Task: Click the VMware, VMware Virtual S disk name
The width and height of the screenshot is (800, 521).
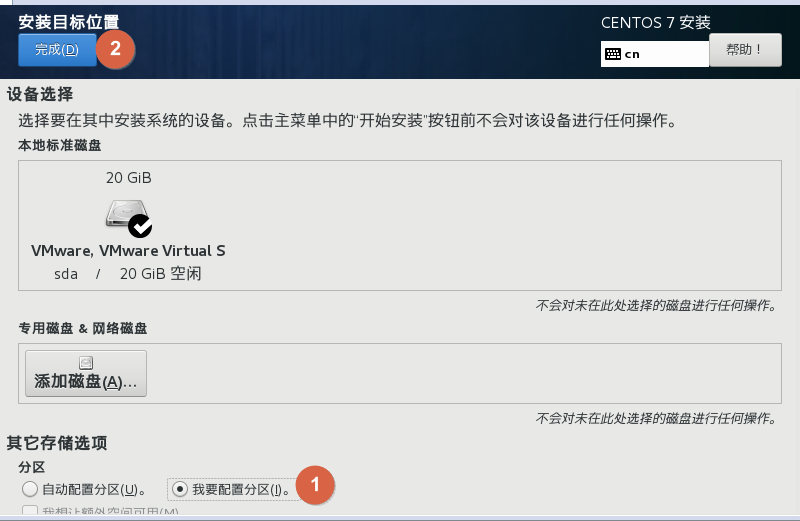Action: 128,251
